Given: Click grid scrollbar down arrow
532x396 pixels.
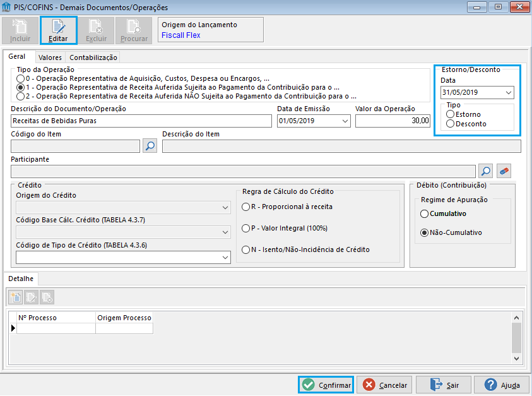Looking at the screenshot, I should point(516,358).
